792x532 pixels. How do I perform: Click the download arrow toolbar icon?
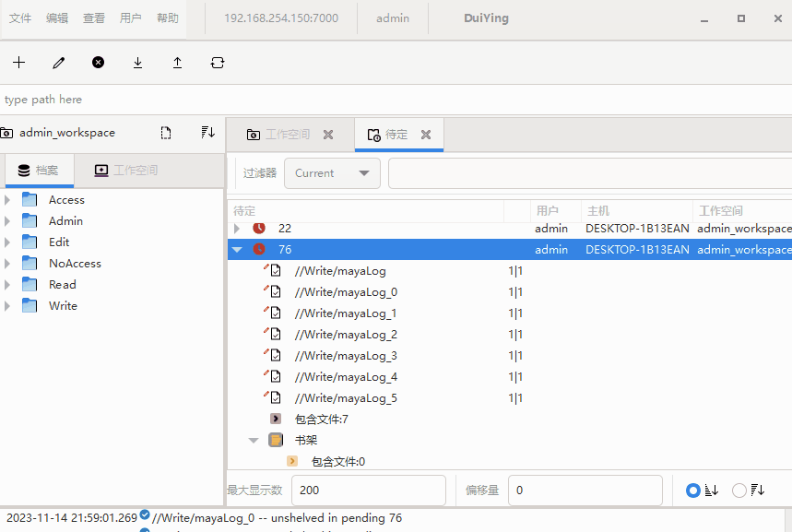(x=137, y=63)
